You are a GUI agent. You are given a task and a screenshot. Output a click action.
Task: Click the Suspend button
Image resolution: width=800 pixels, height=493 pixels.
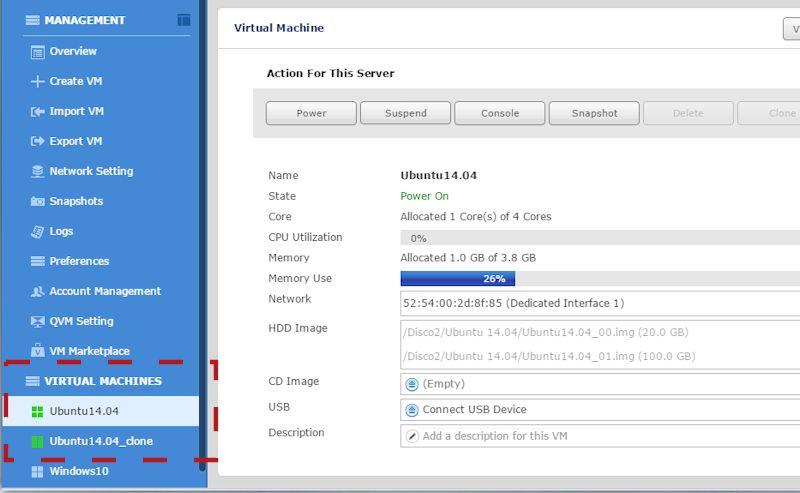point(406,113)
